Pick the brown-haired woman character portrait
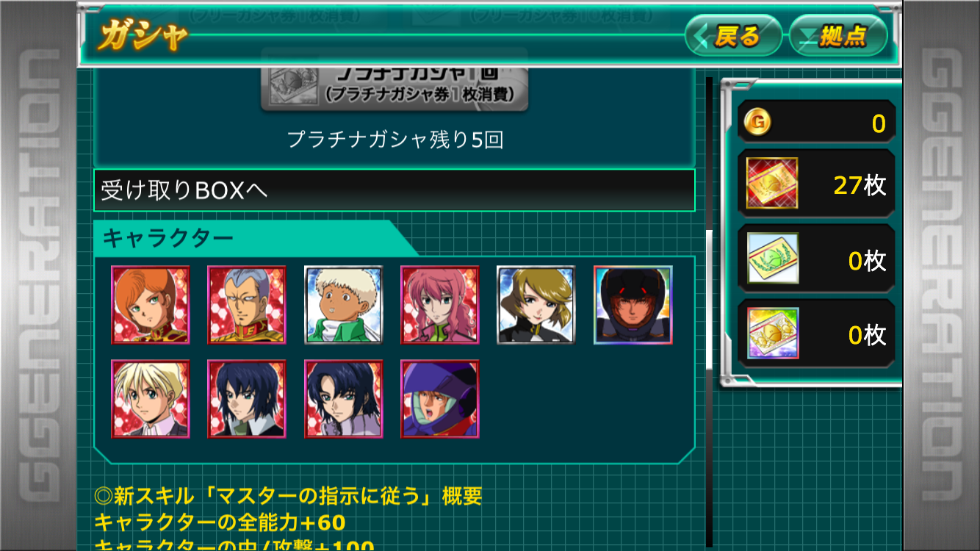This screenshot has width=980, height=551. 536,305
